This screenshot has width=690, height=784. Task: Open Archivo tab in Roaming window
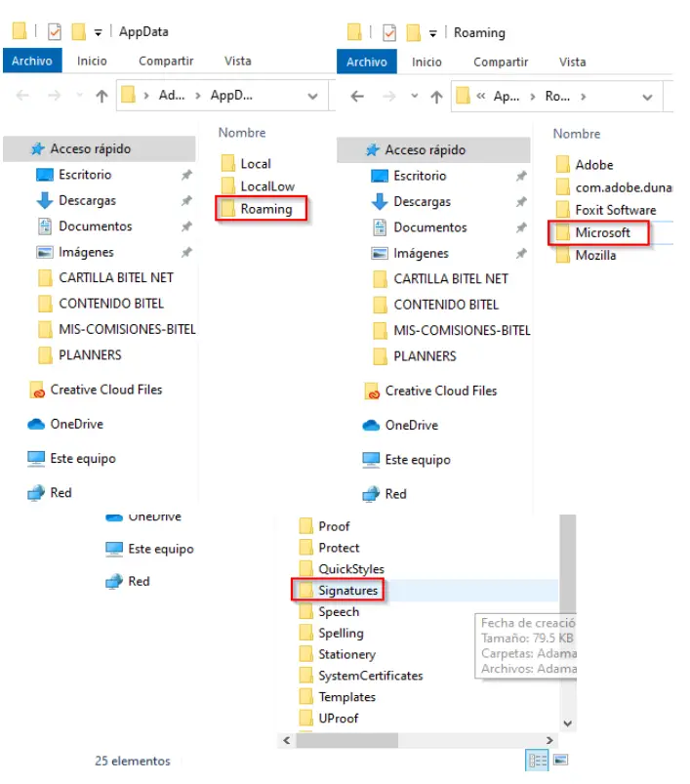pyautogui.click(x=367, y=62)
